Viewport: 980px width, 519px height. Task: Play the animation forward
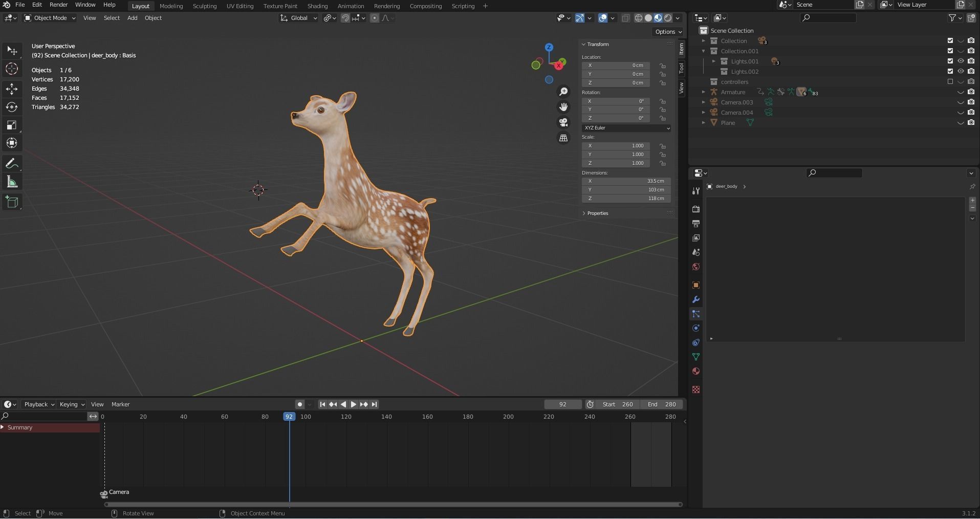click(x=353, y=404)
